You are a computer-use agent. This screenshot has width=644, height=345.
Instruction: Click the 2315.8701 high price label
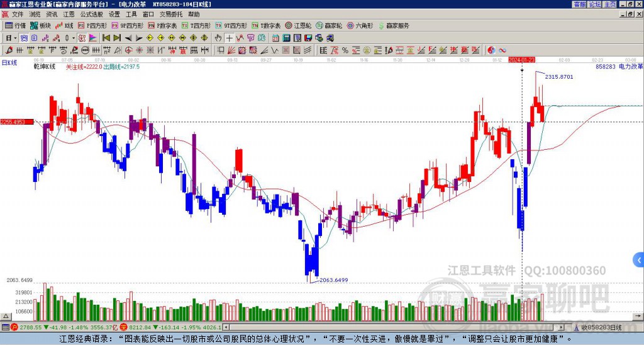pyautogui.click(x=559, y=77)
